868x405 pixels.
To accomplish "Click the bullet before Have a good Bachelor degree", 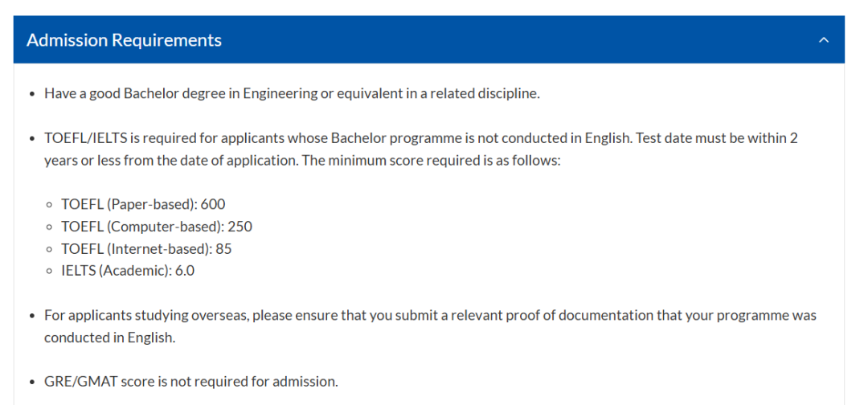I will click(x=33, y=94).
